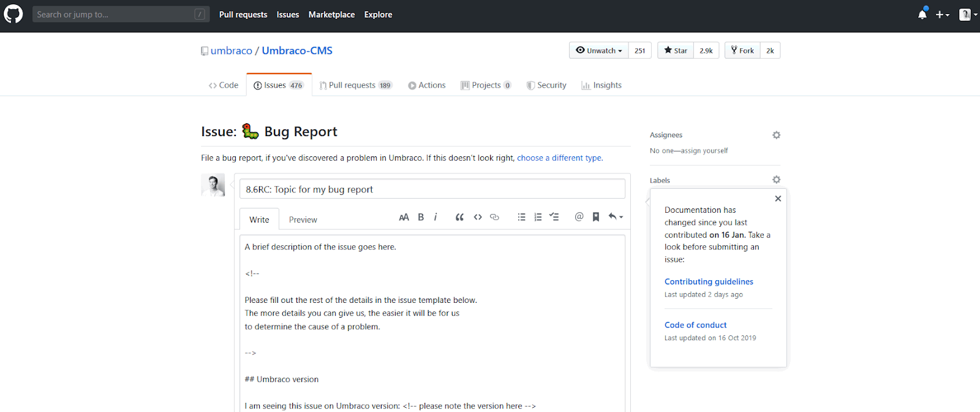The width and height of the screenshot is (980, 412).
Task: Click the header text size icon
Action: click(x=404, y=217)
